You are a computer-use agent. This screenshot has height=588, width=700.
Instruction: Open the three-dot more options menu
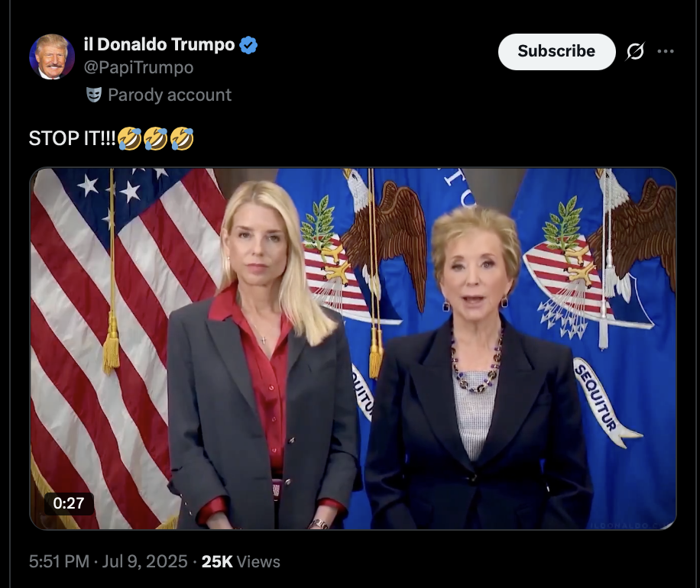pos(666,51)
